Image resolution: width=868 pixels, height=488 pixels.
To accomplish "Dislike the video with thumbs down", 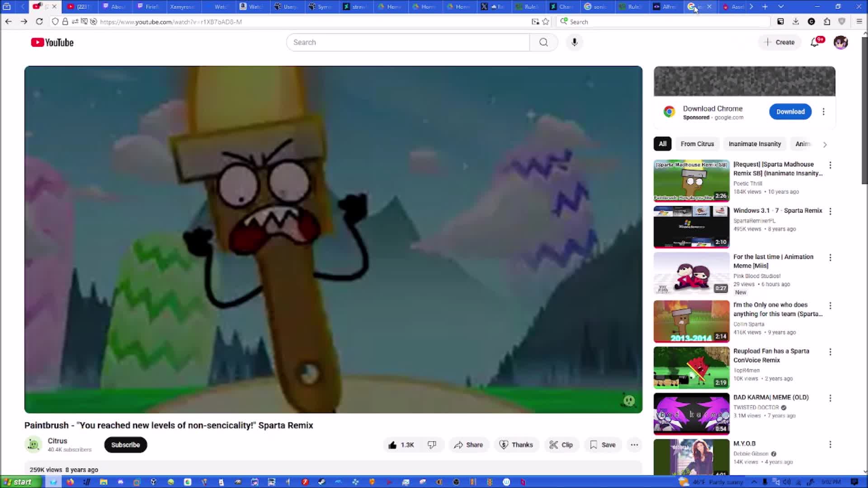I will pyautogui.click(x=432, y=445).
